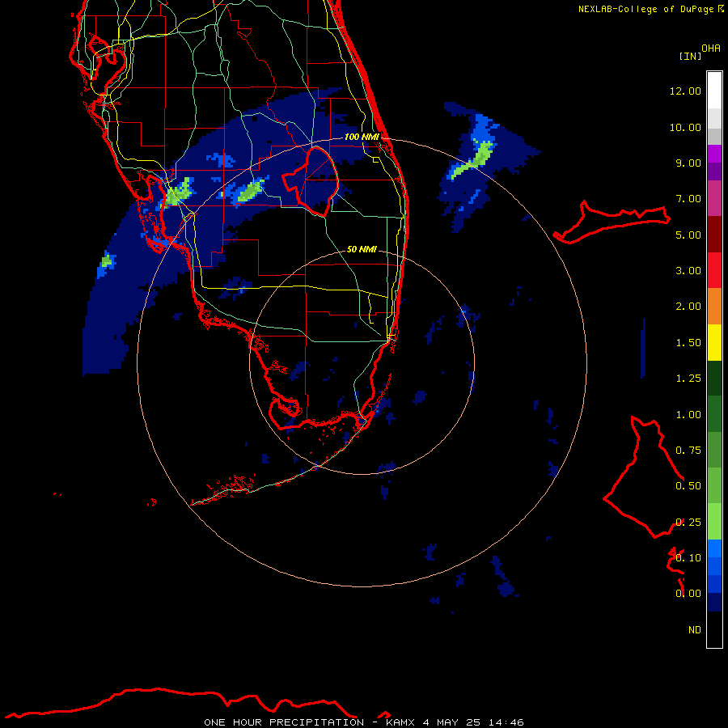Click the ND legend label
The image size is (728, 728).
(x=695, y=630)
